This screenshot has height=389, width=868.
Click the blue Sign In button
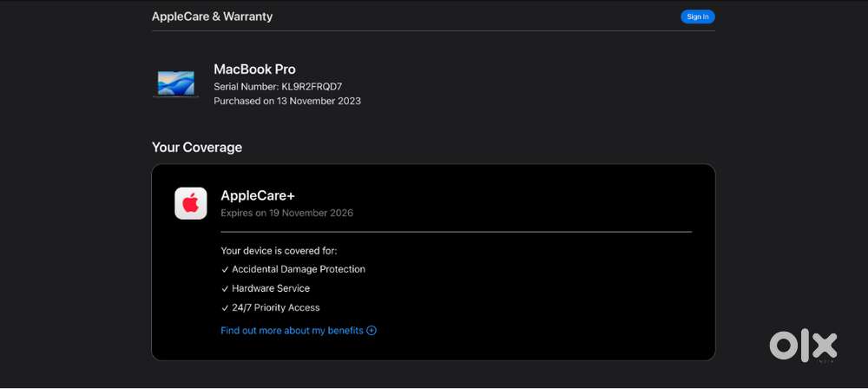click(697, 16)
